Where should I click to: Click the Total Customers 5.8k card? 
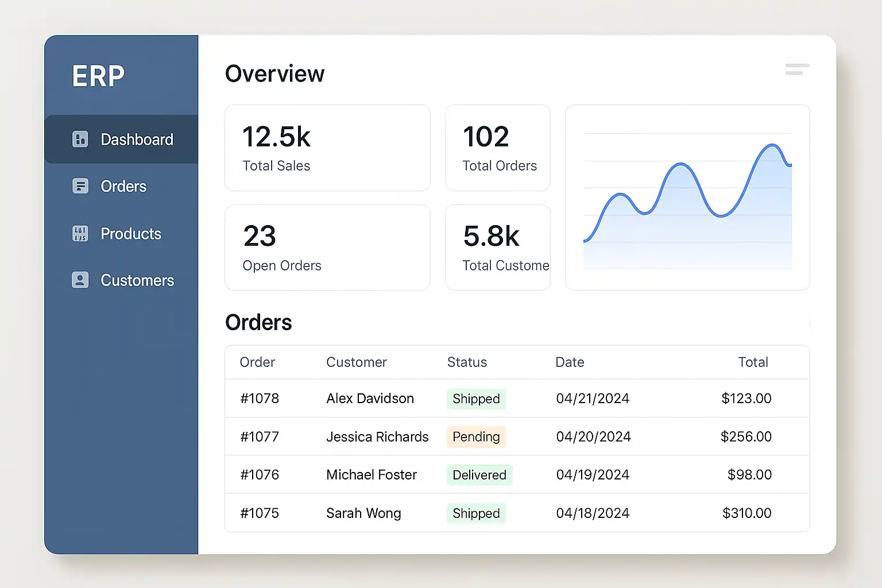tap(498, 247)
